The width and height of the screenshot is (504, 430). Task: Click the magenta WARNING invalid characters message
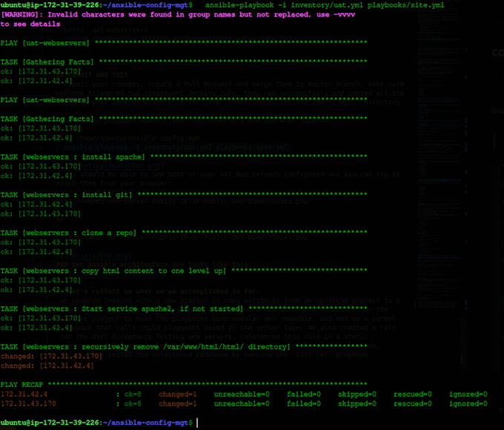tap(178, 19)
